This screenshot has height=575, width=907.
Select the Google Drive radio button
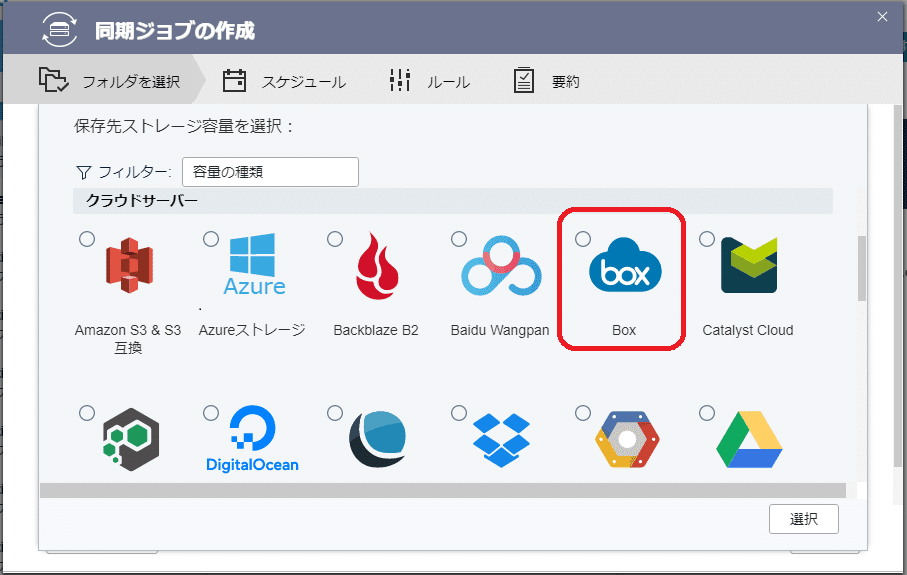pyautogui.click(x=707, y=413)
